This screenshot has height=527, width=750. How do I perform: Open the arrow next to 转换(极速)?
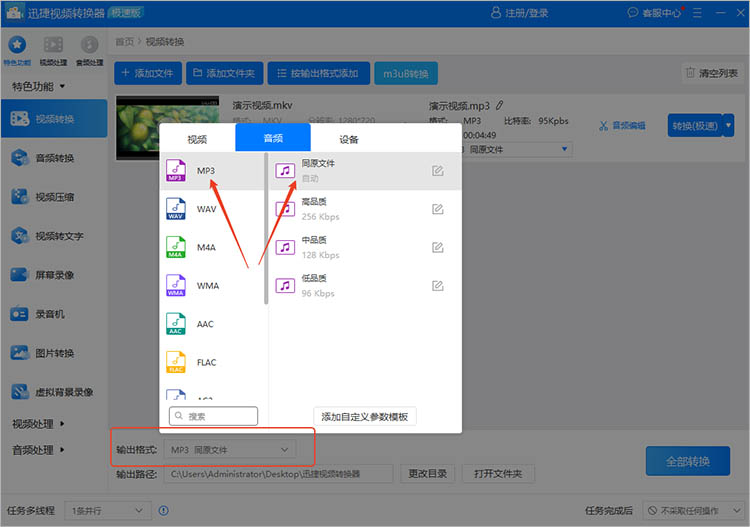[728, 125]
